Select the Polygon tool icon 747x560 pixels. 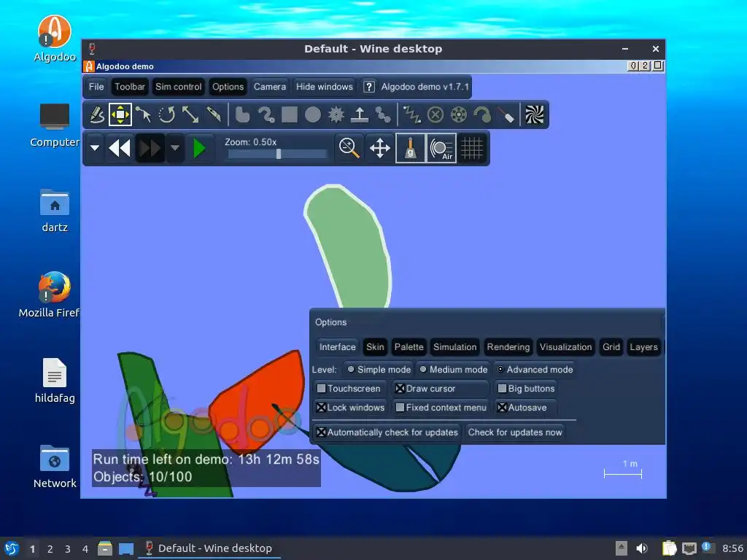coord(242,114)
